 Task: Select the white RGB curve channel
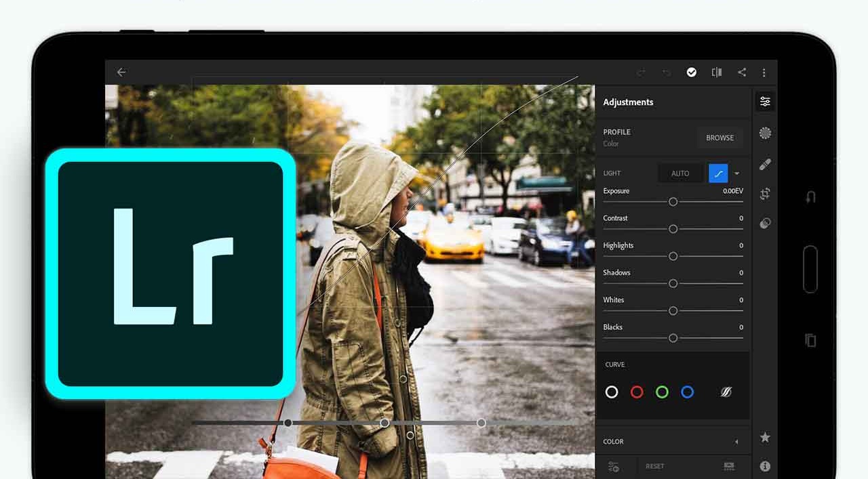click(x=612, y=392)
